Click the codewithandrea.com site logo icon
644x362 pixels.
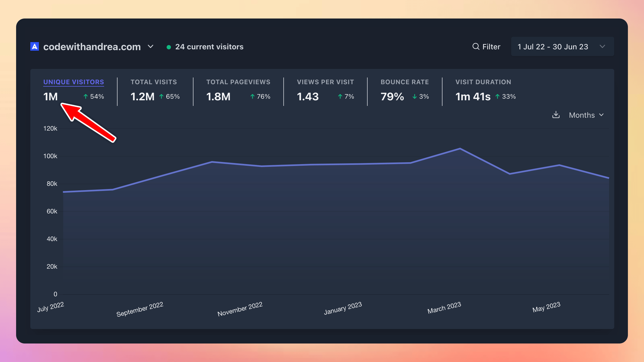click(34, 46)
